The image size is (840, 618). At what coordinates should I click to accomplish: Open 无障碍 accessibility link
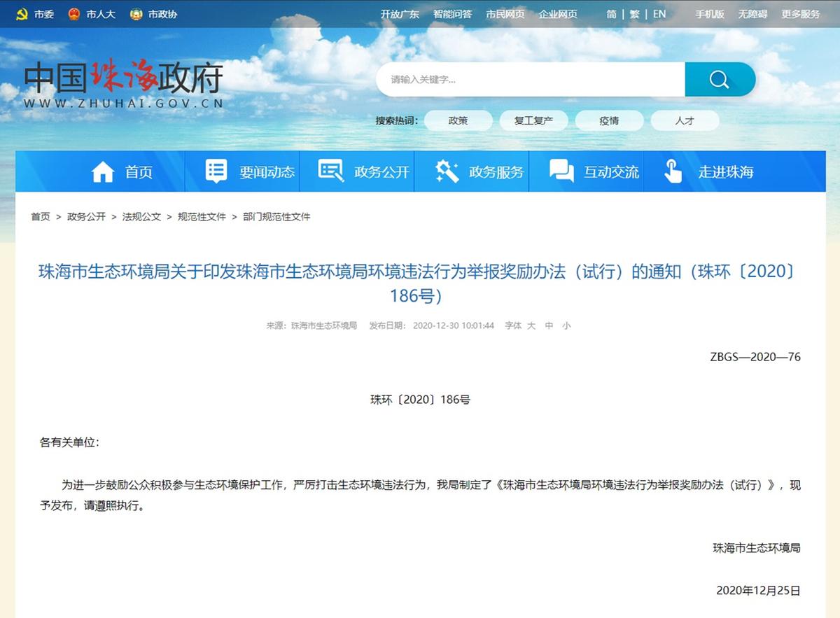(x=752, y=14)
